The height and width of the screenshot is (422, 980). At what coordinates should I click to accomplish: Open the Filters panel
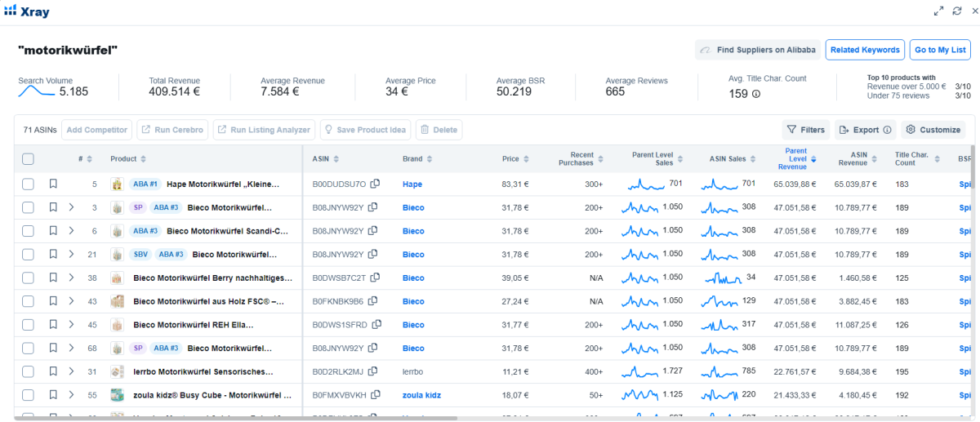805,130
